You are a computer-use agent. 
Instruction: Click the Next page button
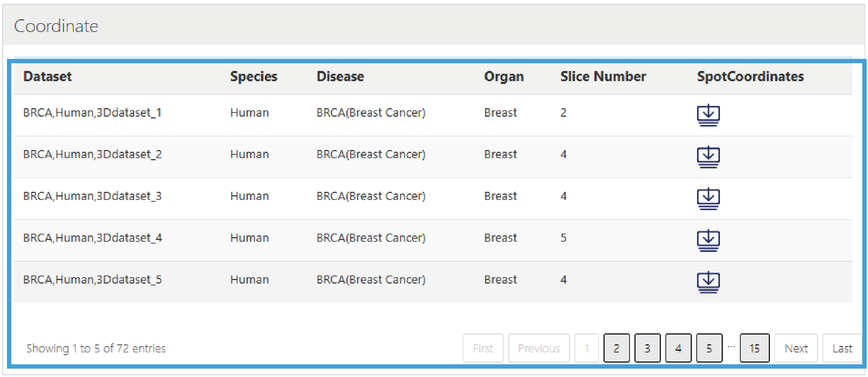796,348
